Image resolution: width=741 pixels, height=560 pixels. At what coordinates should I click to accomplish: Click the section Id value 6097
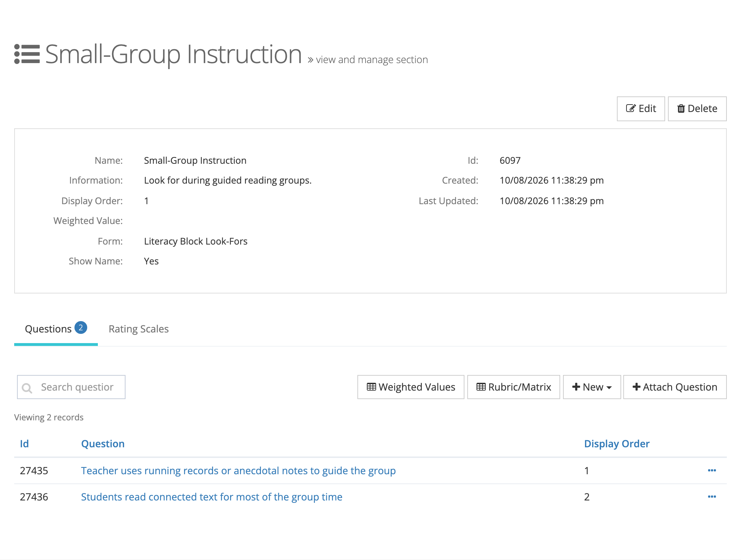coord(510,161)
